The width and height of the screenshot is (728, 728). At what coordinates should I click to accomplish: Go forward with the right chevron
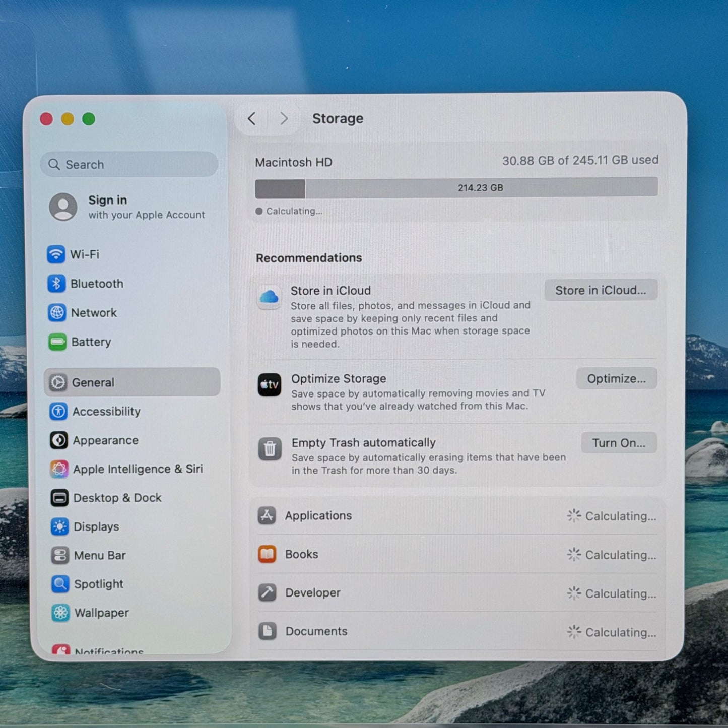[x=284, y=119]
